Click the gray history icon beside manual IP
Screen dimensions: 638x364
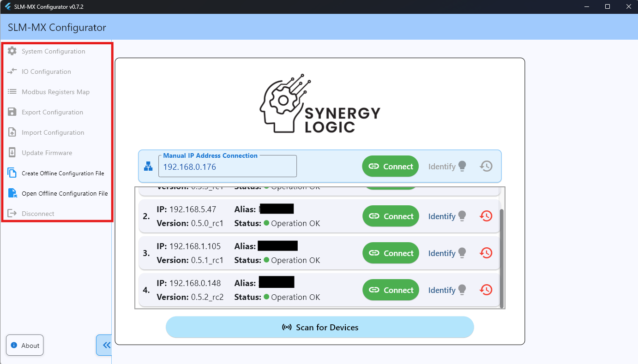pos(486,167)
